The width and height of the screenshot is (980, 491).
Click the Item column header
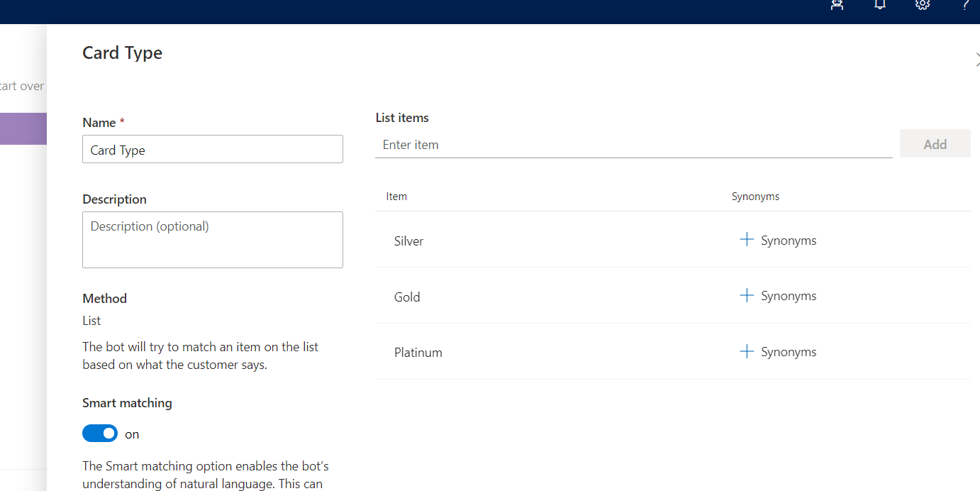point(396,196)
